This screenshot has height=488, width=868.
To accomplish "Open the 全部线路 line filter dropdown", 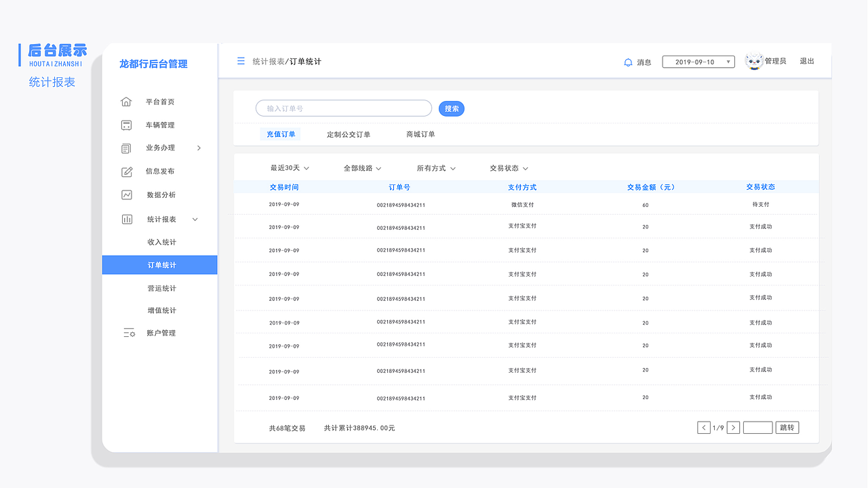I will [x=360, y=167].
